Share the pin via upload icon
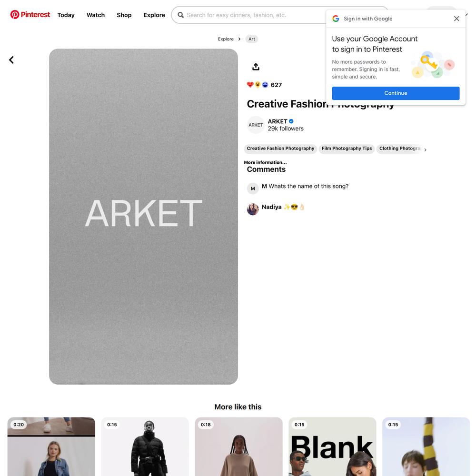 (256, 67)
